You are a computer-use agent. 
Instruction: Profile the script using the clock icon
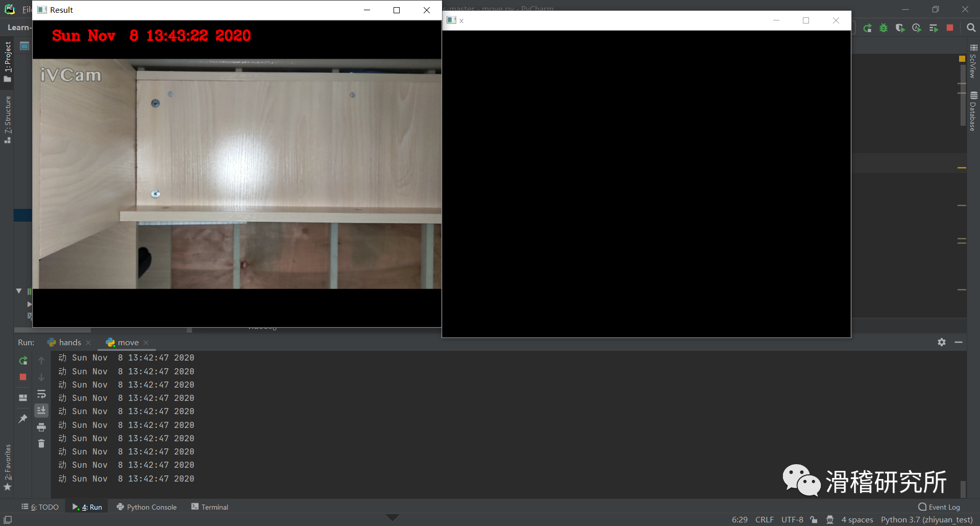pos(917,28)
